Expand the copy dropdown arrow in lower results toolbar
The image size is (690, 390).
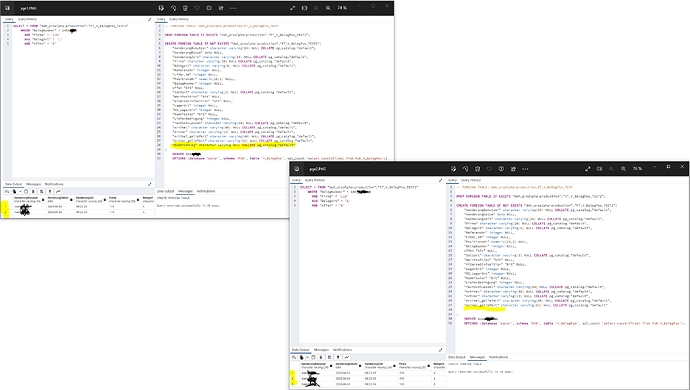pyautogui.click(x=307, y=357)
